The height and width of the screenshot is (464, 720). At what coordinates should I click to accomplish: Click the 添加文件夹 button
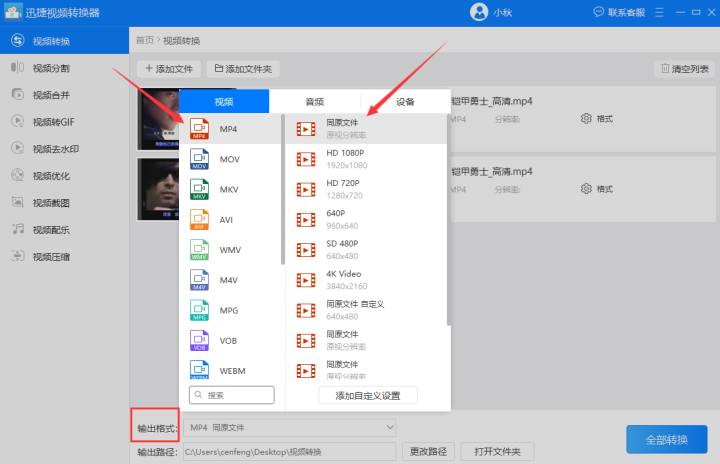pyautogui.click(x=243, y=69)
